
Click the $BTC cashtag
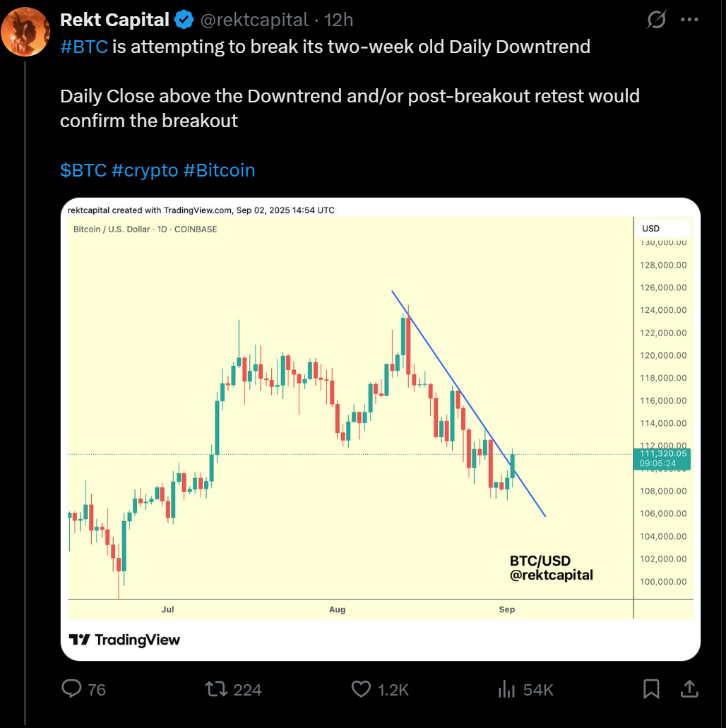(83, 170)
